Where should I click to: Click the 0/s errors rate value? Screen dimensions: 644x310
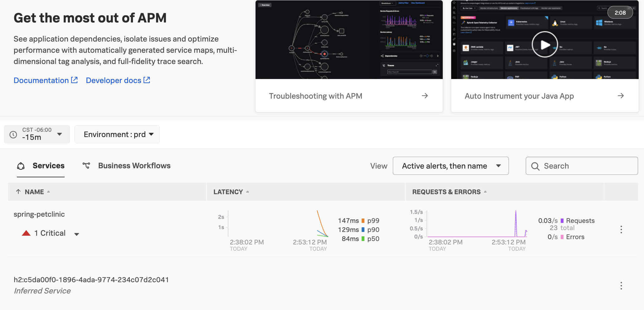click(x=553, y=237)
